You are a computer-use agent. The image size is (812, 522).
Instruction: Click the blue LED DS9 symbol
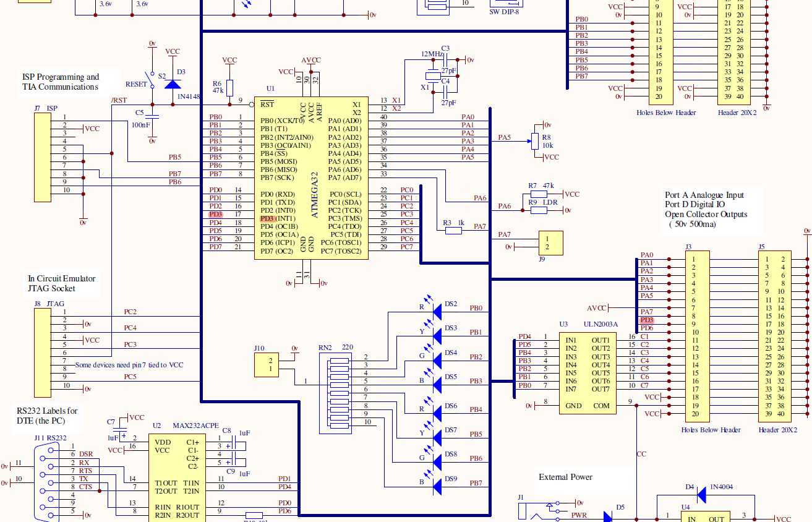(436, 486)
